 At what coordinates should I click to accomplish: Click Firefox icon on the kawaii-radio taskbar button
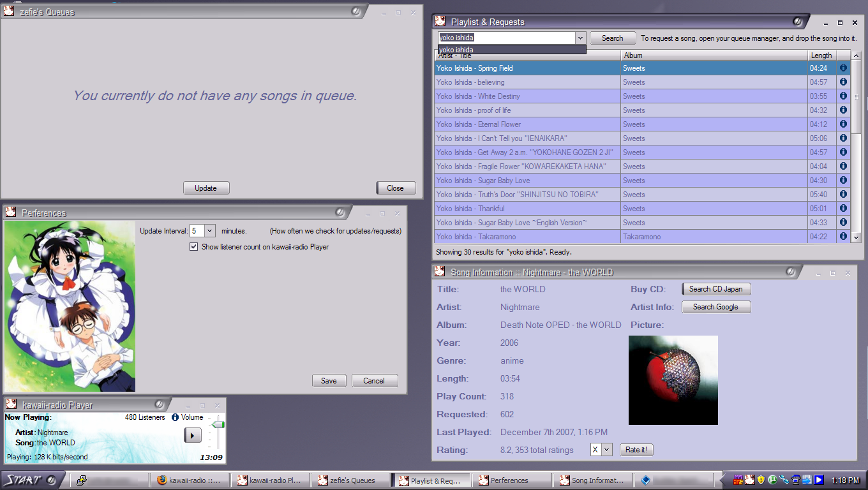click(x=162, y=480)
